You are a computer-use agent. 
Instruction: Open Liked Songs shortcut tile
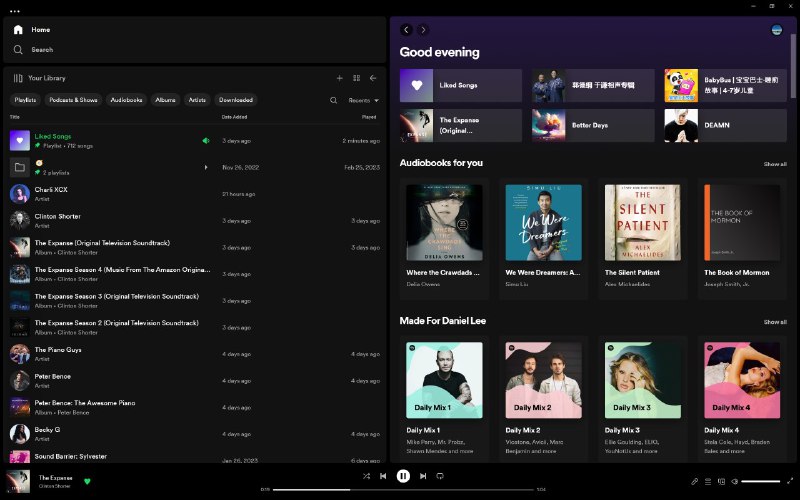461,85
